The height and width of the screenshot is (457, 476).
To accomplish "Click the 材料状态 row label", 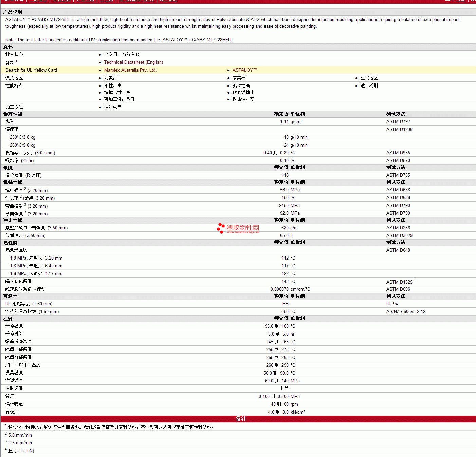I will pos(14,55).
